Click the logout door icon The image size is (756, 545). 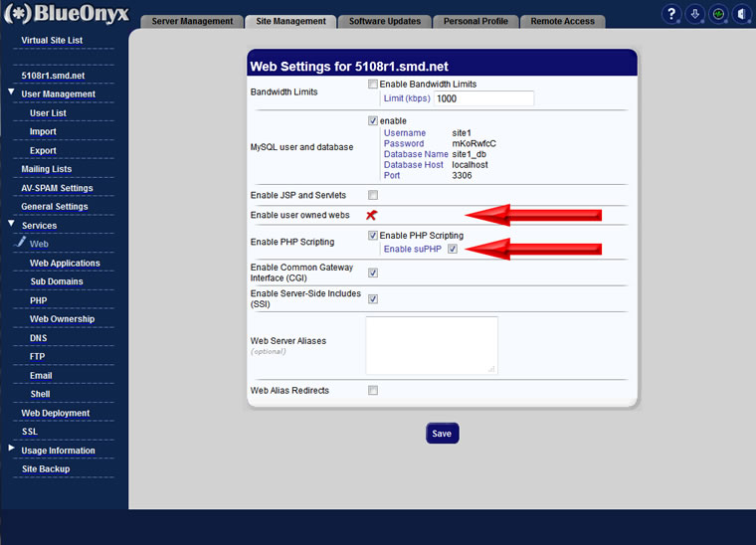tap(741, 14)
